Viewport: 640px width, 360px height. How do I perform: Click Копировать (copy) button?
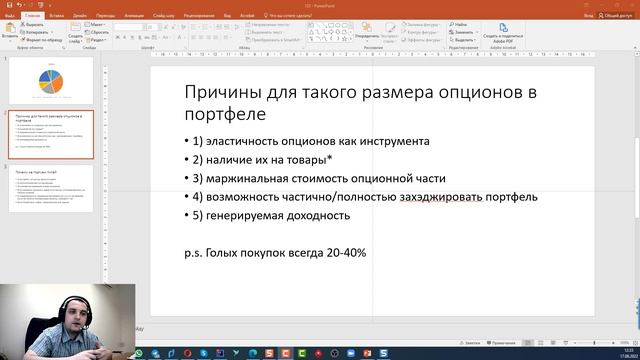pyautogui.click(x=34, y=32)
